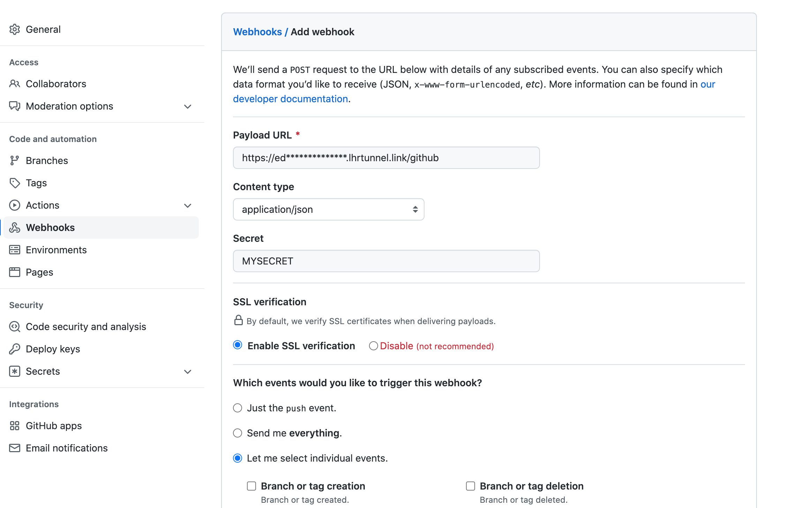The width and height of the screenshot is (812, 508).
Task: Click the Tags icon
Action: [x=15, y=183]
